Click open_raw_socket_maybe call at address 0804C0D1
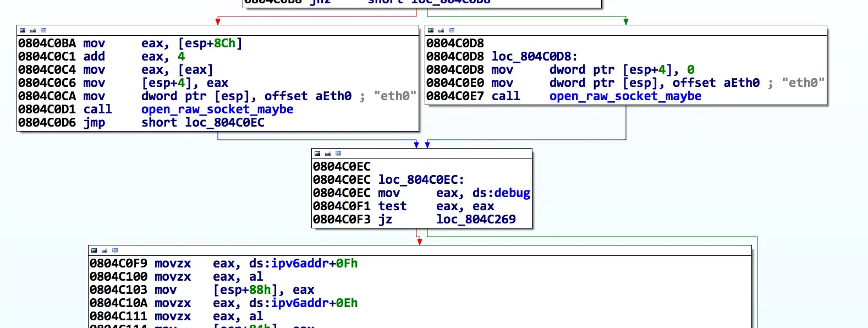Viewport: 868px width, 328px height. tap(217, 110)
